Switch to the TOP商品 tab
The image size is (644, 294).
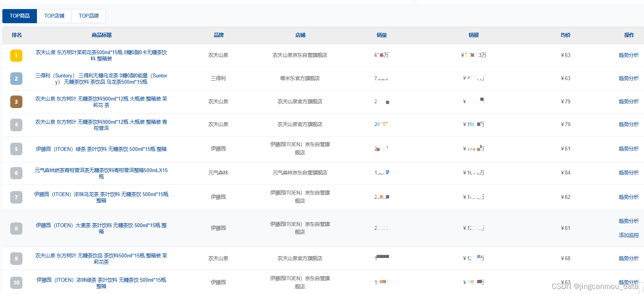point(20,16)
